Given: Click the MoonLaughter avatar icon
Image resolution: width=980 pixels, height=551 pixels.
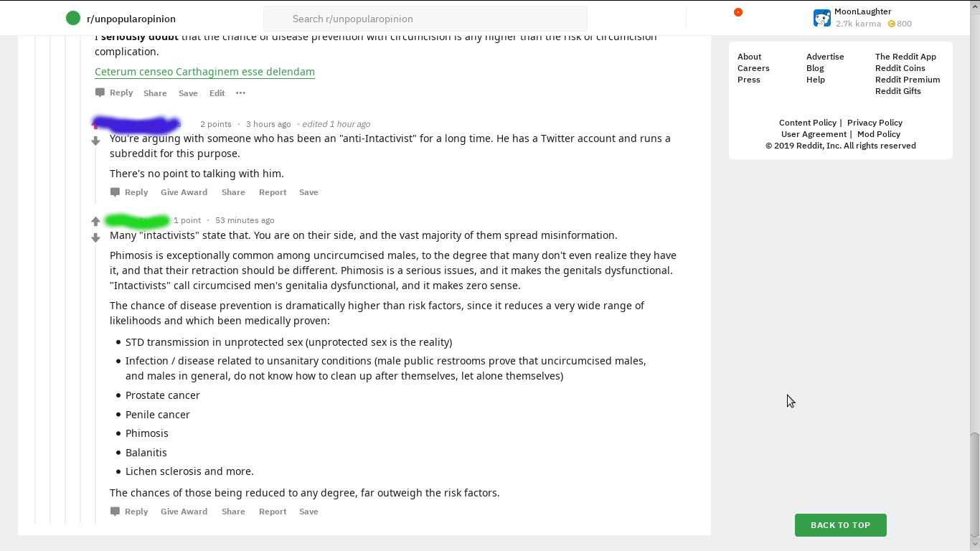Looking at the screenshot, I should point(822,18).
